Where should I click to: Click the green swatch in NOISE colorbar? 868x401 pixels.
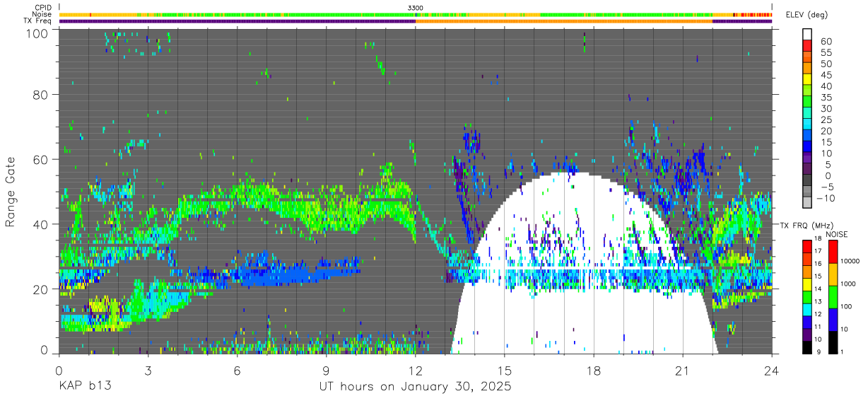(x=832, y=297)
